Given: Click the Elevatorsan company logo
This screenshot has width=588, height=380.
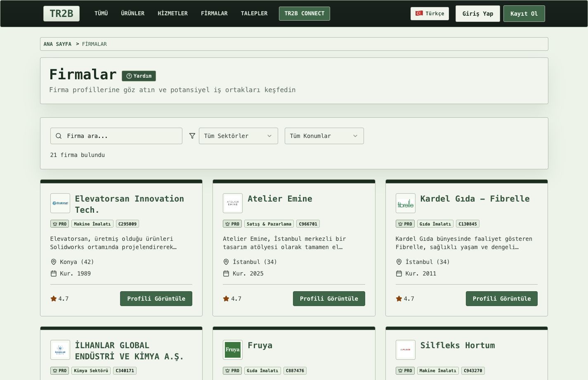Looking at the screenshot, I should click(60, 203).
